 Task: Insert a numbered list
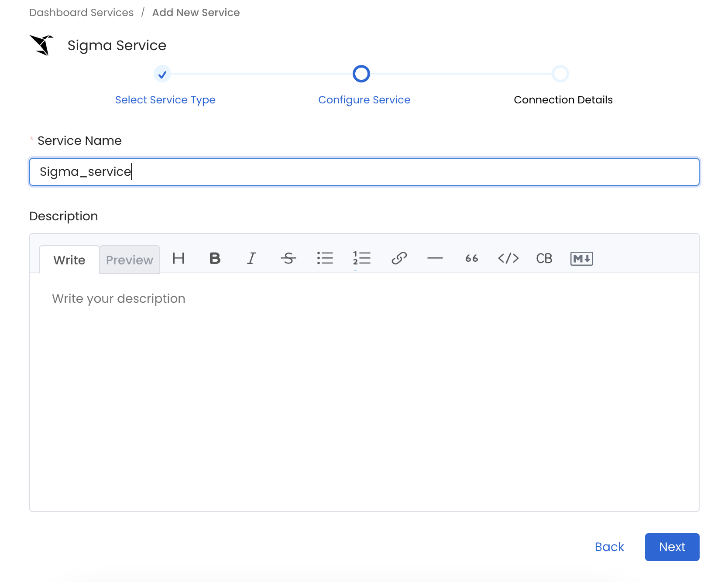coord(361,259)
